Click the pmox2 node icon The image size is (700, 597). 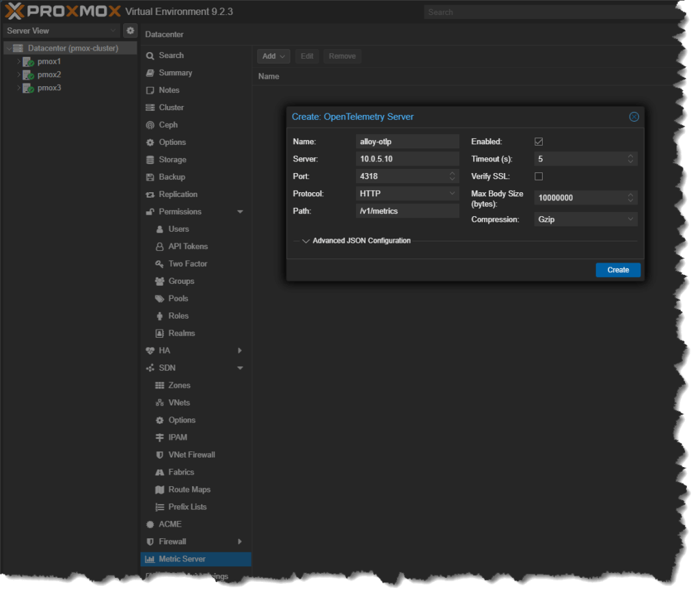tap(28, 75)
